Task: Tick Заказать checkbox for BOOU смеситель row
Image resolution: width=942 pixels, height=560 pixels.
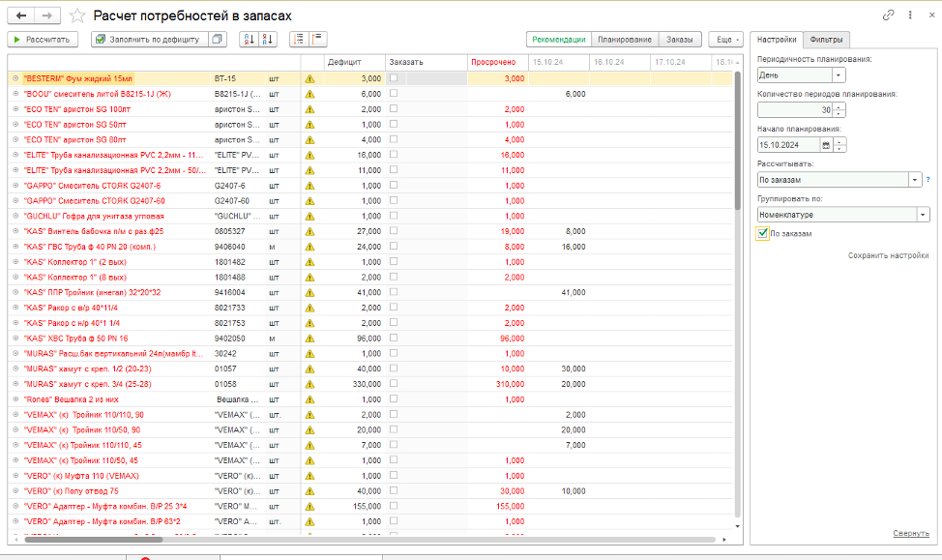Action: (x=394, y=94)
